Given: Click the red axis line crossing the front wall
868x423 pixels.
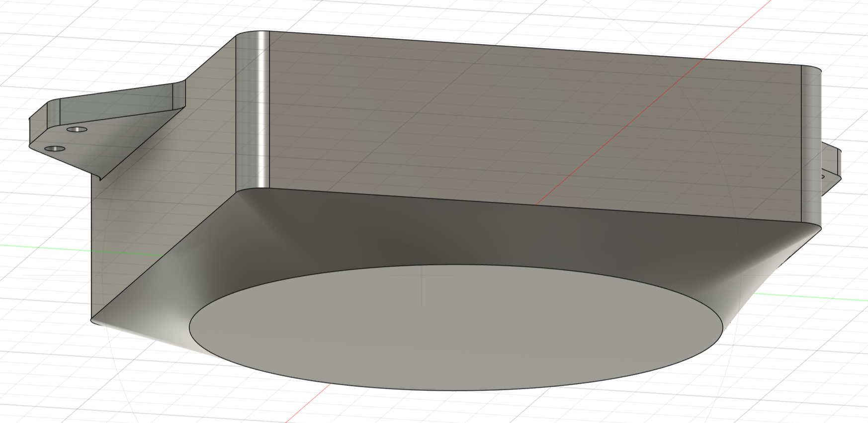Looking at the screenshot, I should tap(621, 134).
